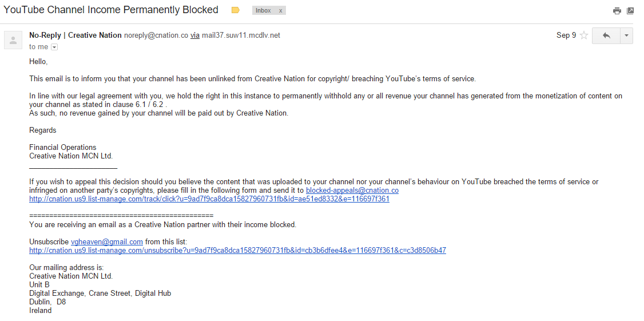Expand recipient details arrow next to 'to me'

54,47
